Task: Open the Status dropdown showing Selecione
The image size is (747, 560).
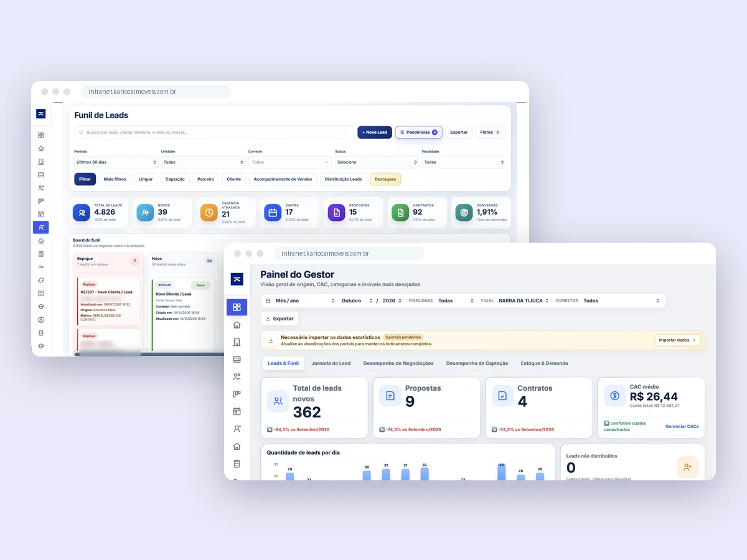Action: [377, 162]
